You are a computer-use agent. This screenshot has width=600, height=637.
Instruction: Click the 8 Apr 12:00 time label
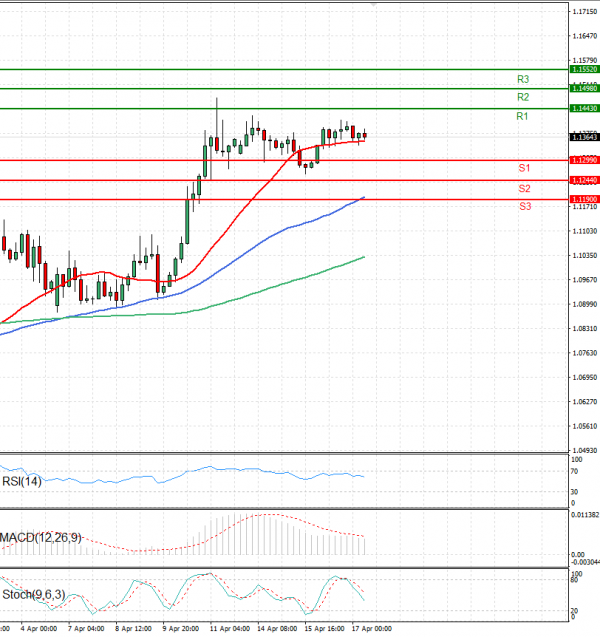(x=133, y=630)
